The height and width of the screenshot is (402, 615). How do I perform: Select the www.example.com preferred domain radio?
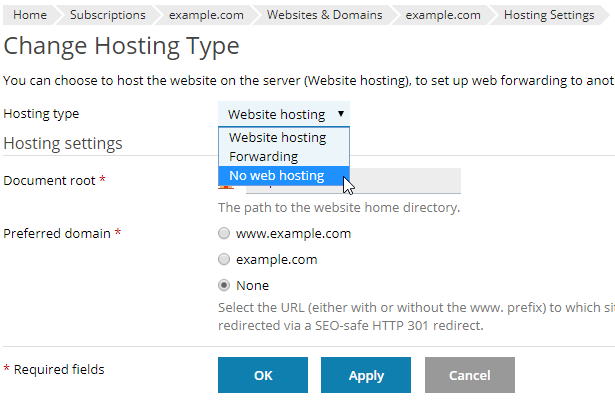224,234
